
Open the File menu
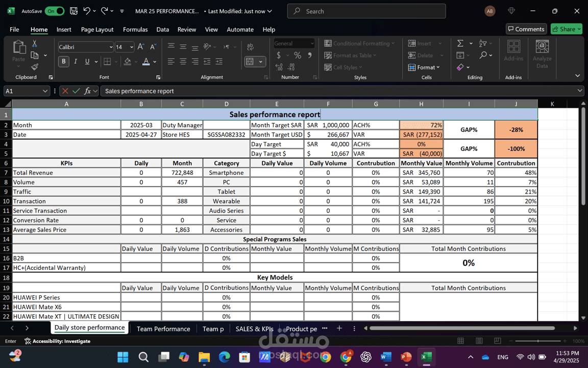point(15,29)
